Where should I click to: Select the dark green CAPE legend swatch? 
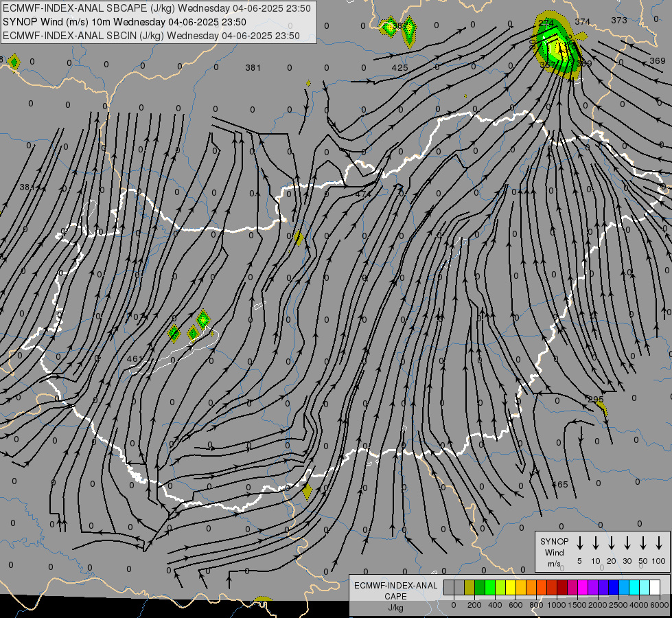click(x=480, y=587)
